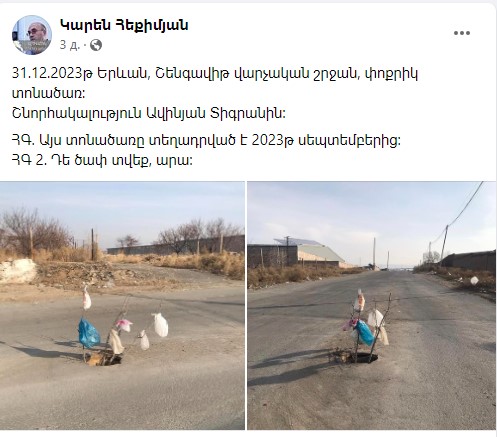
Task: Open author name Կարեն Հեքիմյան profile link
Action: 124,25
